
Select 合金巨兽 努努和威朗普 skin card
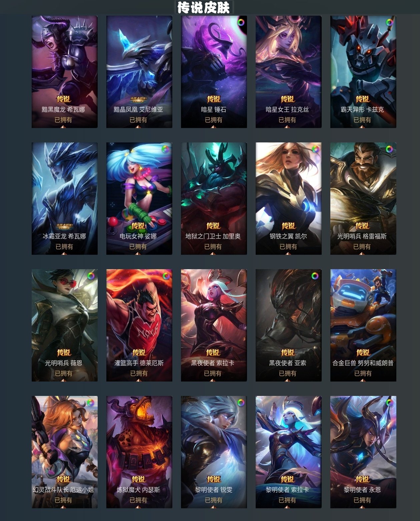click(363, 325)
